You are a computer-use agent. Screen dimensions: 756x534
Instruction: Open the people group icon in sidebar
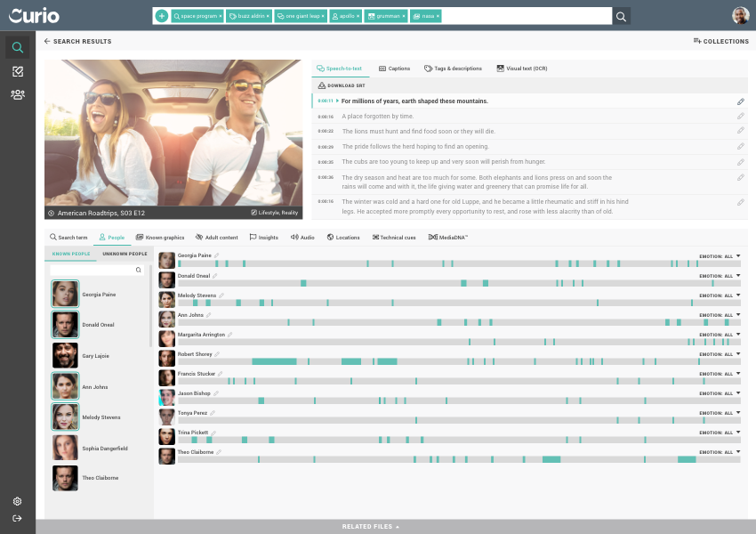tap(18, 94)
